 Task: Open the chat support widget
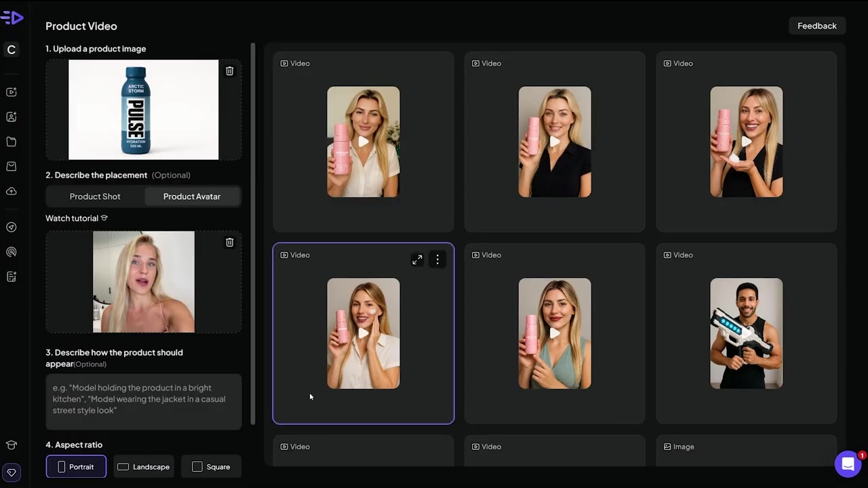[x=848, y=464]
